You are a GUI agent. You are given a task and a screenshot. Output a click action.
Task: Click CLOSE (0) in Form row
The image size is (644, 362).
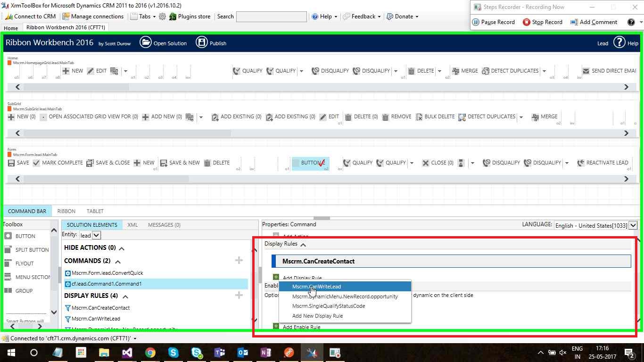click(x=438, y=163)
